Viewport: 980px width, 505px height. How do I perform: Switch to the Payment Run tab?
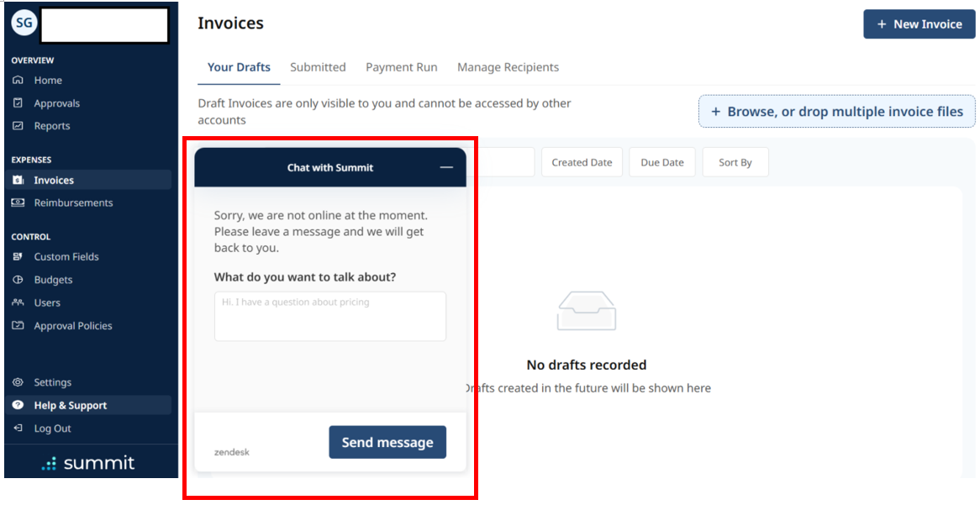point(401,67)
